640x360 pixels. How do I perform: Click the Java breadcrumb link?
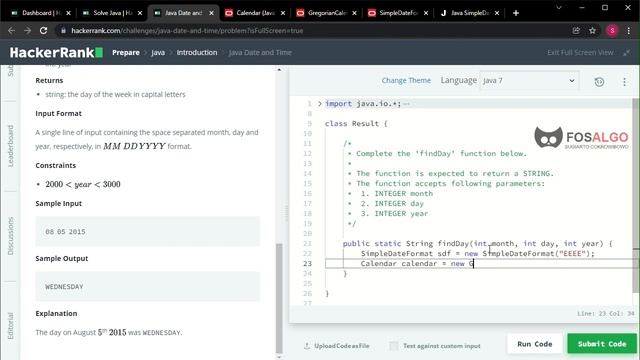point(158,52)
